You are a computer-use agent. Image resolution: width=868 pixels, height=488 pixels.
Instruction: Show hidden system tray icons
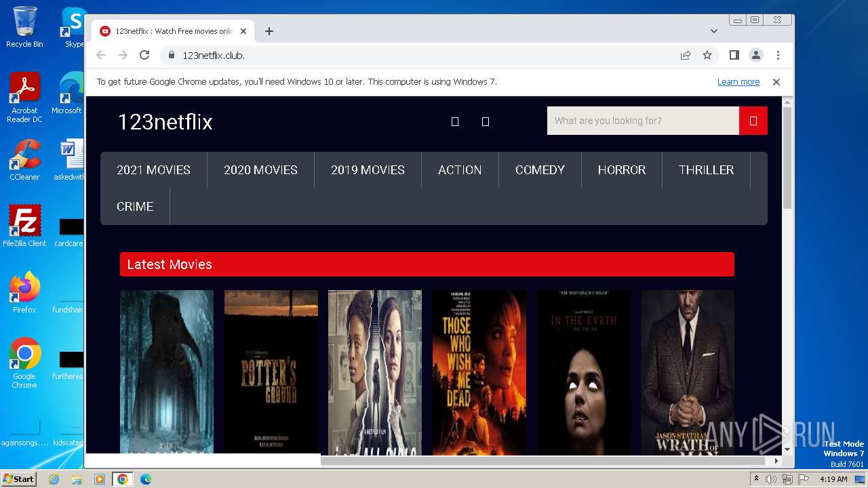click(x=757, y=479)
